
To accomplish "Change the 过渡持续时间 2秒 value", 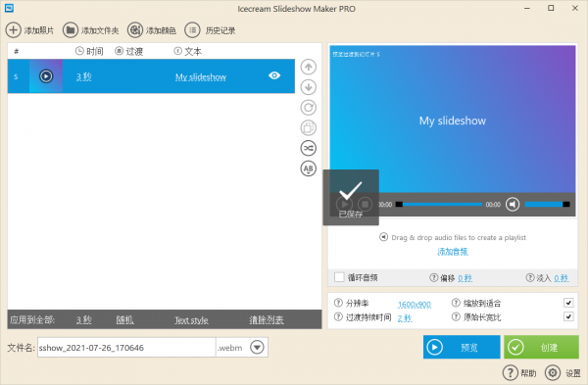I will pos(405,318).
